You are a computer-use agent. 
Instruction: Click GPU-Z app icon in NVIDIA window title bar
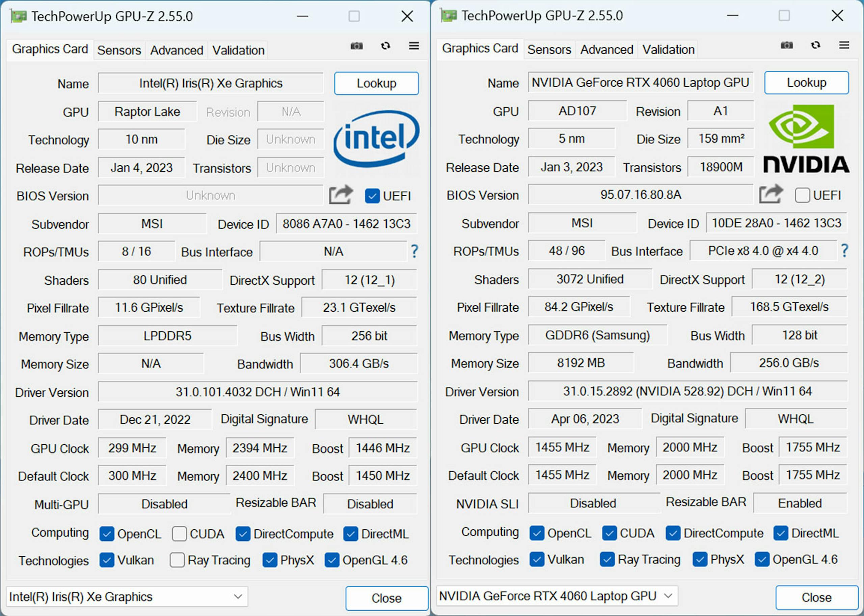pyautogui.click(x=449, y=16)
